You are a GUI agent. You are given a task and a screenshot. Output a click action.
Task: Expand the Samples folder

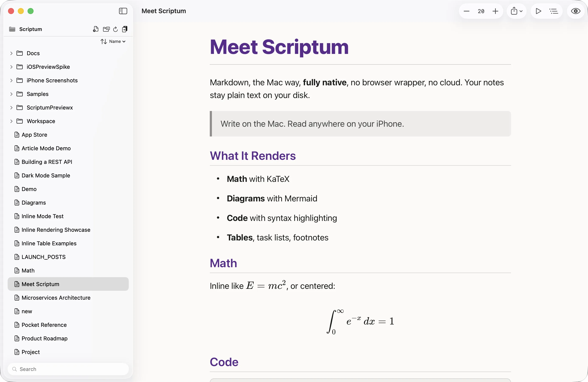tap(11, 94)
